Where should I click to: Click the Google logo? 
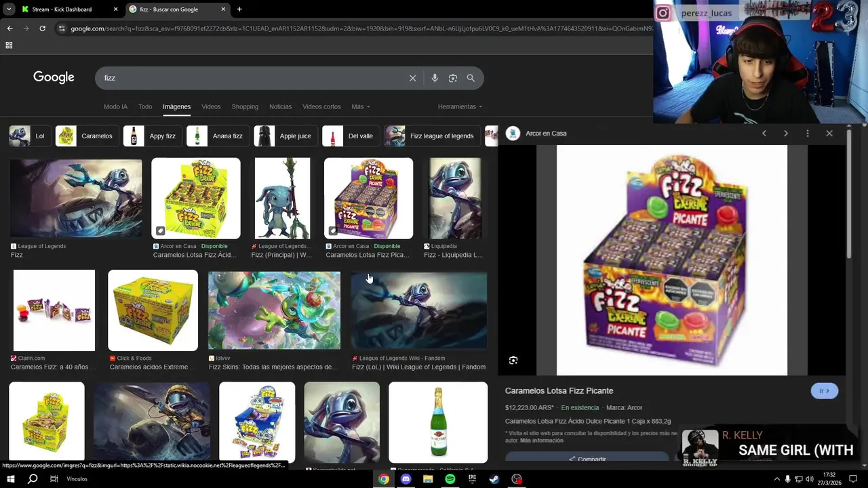click(x=54, y=77)
